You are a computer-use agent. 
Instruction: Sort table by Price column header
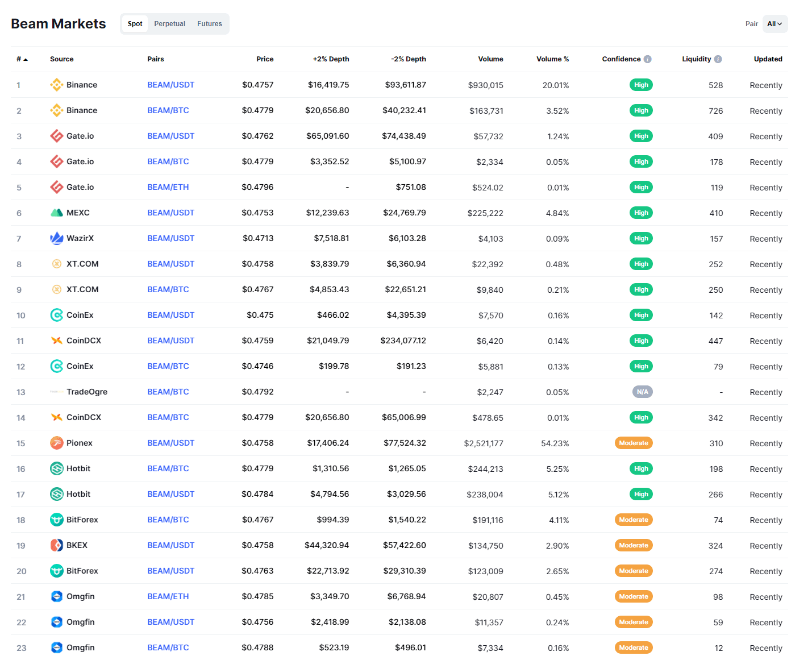(x=265, y=59)
